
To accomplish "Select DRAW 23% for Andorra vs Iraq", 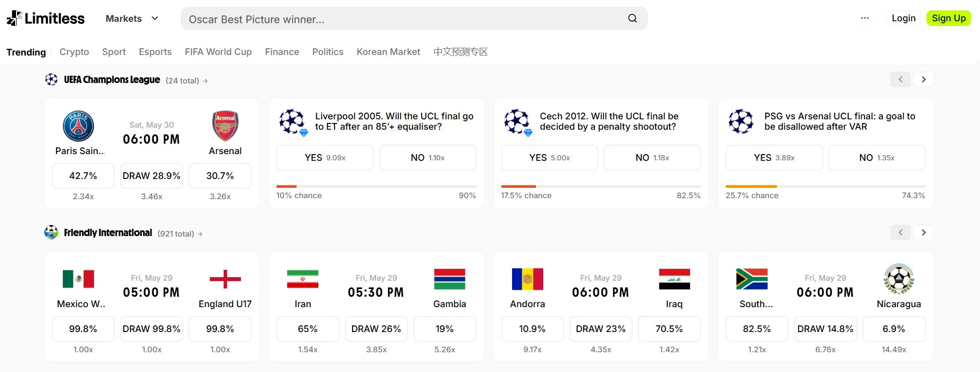I will 601,329.
